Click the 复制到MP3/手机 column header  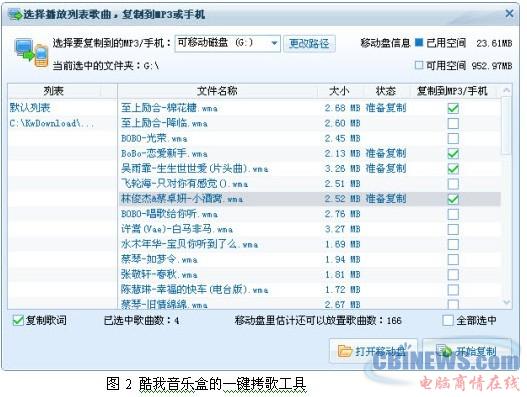point(452,91)
